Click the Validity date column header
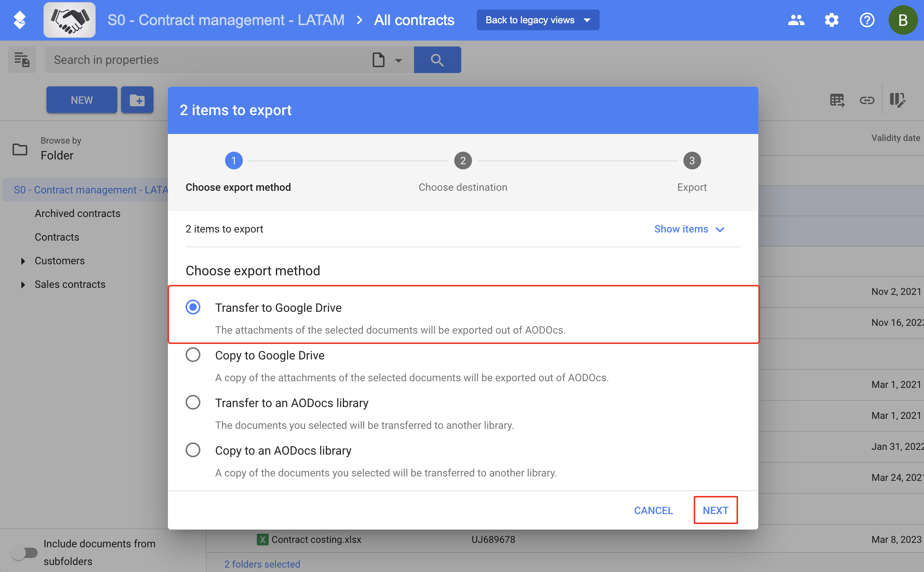 [895, 138]
